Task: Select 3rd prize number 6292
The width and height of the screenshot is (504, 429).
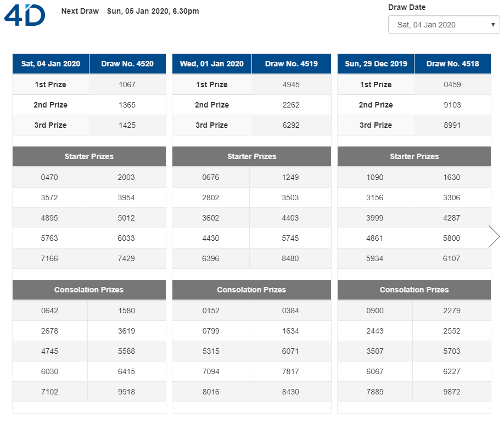Action: [291, 125]
